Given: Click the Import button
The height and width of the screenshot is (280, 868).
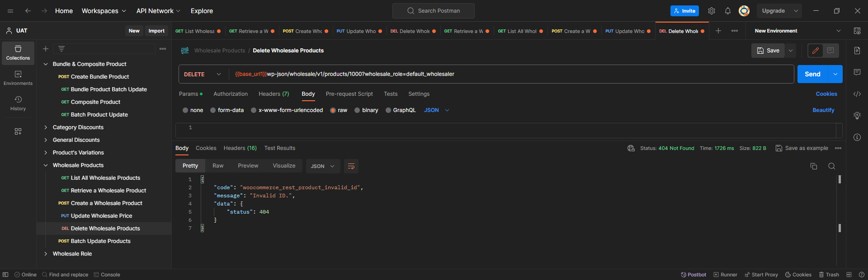Looking at the screenshot, I should click(156, 31).
